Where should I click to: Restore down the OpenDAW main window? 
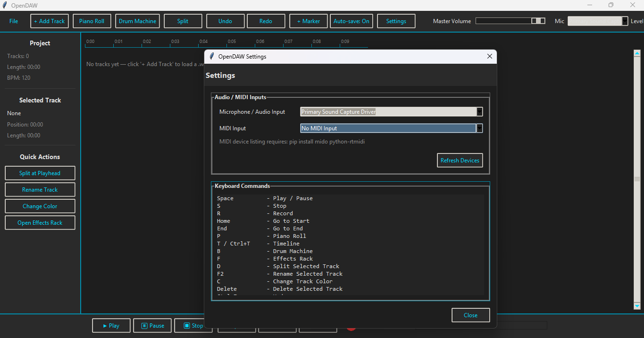pos(611,5)
